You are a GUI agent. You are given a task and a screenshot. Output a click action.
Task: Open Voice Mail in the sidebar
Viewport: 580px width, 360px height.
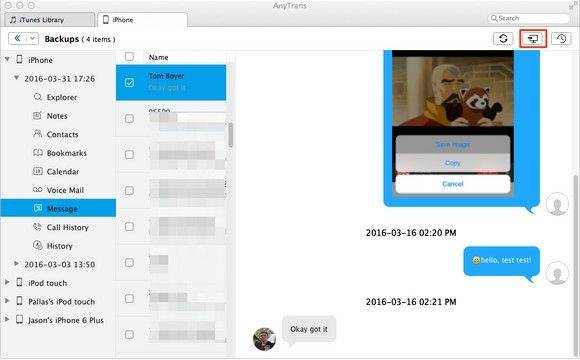(65, 190)
